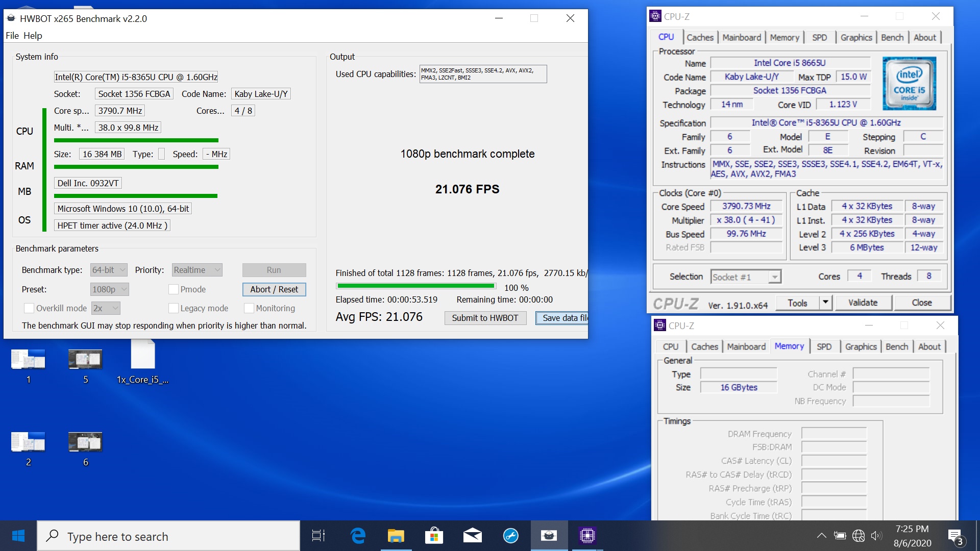The image size is (980, 551).
Task: Open the Priority Realtime dropdown
Action: coord(197,270)
